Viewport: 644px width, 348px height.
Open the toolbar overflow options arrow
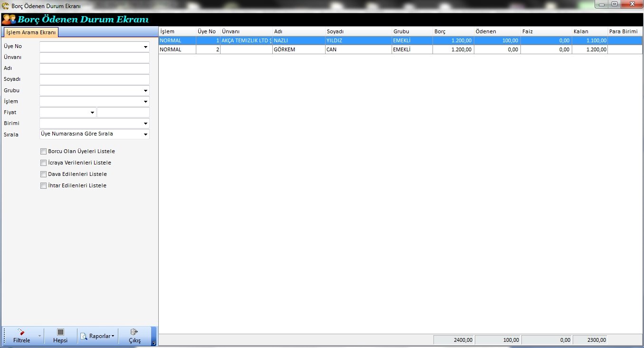pyautogui.click(x=154, y=343)
